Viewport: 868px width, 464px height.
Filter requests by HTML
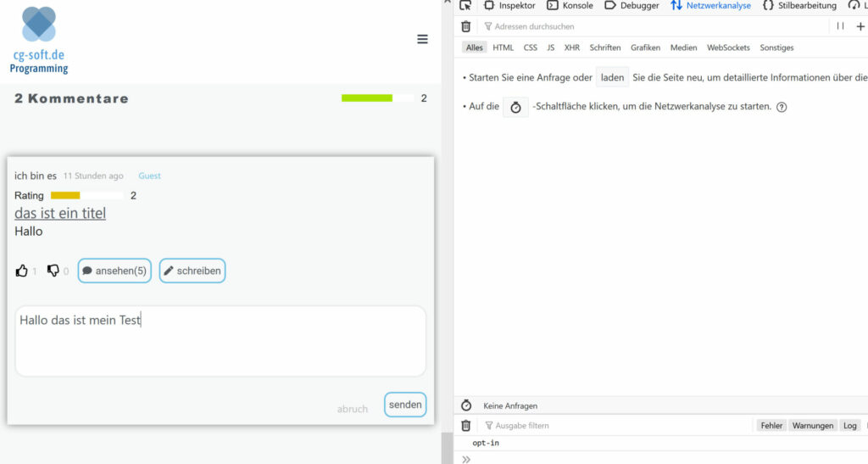tap(504, 48)
